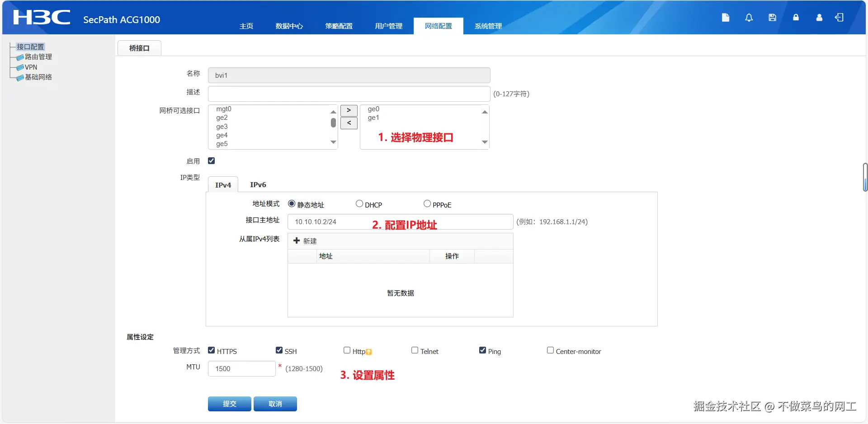
Task: Click the > button to add interface
Action: tap(349, 110)
